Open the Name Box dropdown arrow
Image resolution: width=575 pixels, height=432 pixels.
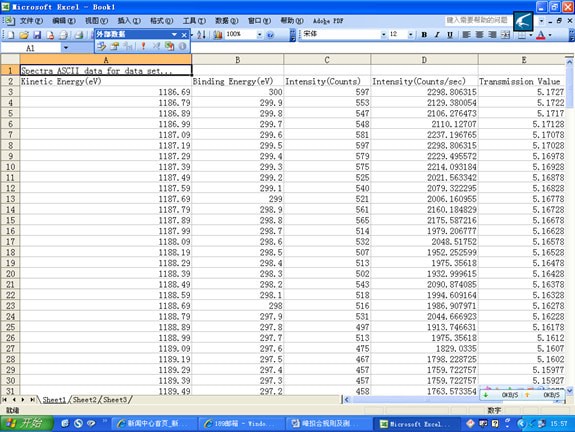click(x=66, y=48)
